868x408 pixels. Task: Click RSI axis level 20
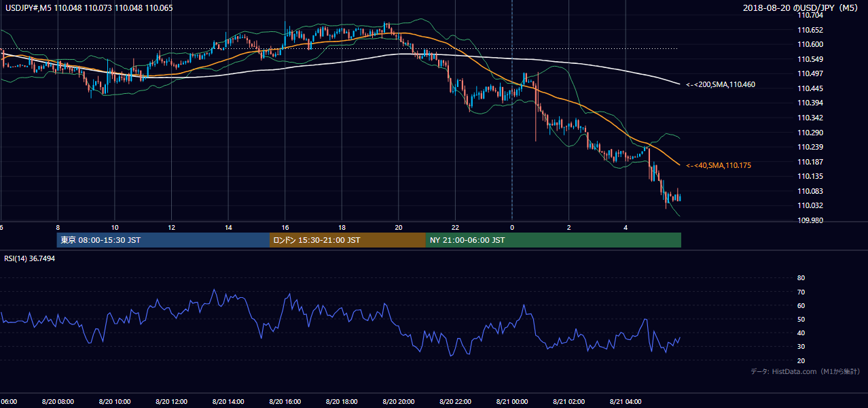(x=801, y=360)
